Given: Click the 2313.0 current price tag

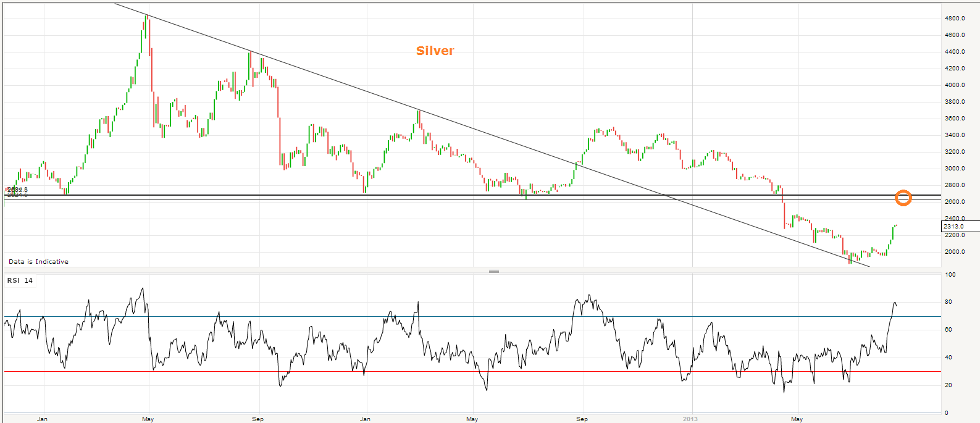Looking at the screenshot, I should (x=955, y=227).
